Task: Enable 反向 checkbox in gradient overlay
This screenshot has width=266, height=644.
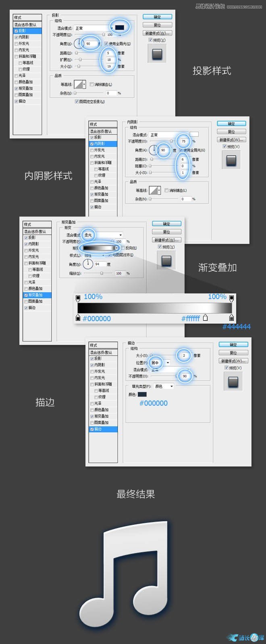Action: point(123,248)
